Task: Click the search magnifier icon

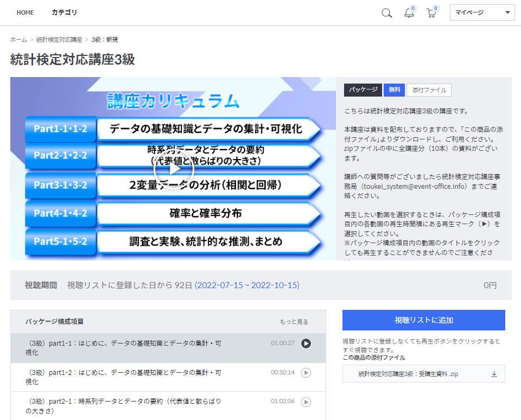Action: [386, 13]
